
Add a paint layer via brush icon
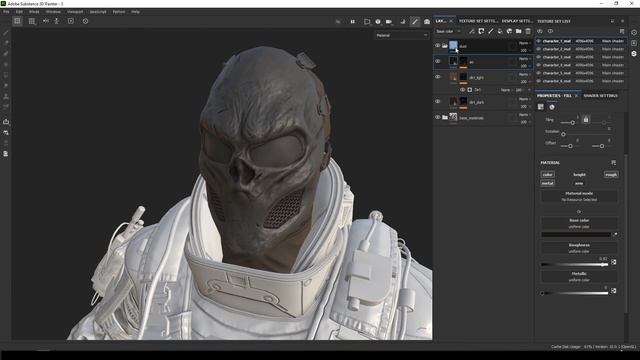[x=491, y=31]
